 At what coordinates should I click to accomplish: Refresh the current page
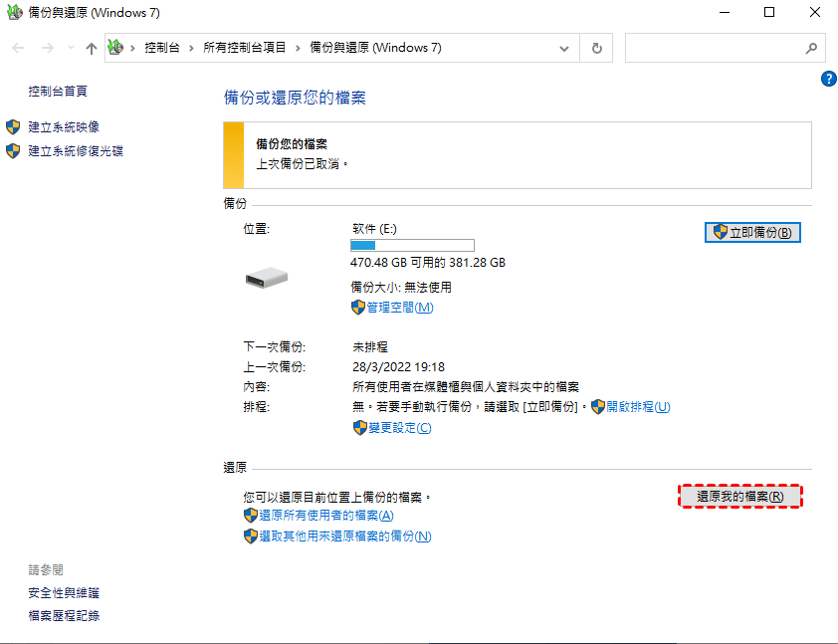(x=596, y=48)
